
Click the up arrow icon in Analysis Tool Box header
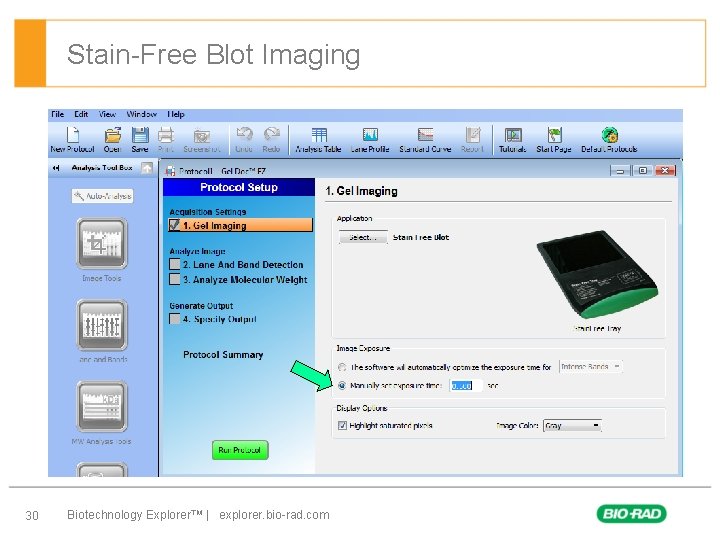[x=146, y=168]
